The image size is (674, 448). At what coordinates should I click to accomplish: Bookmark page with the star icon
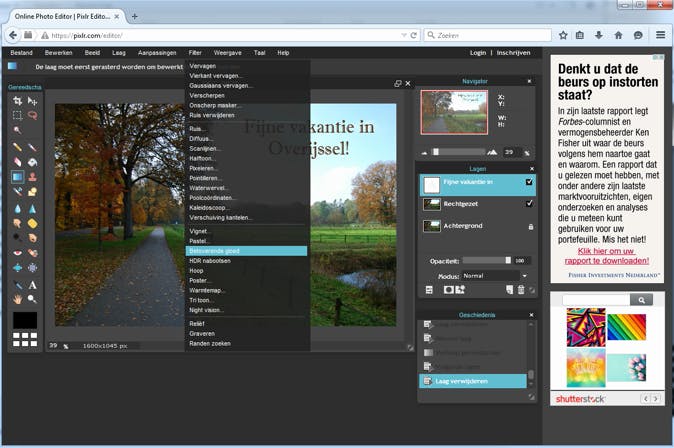pos(563,35)
